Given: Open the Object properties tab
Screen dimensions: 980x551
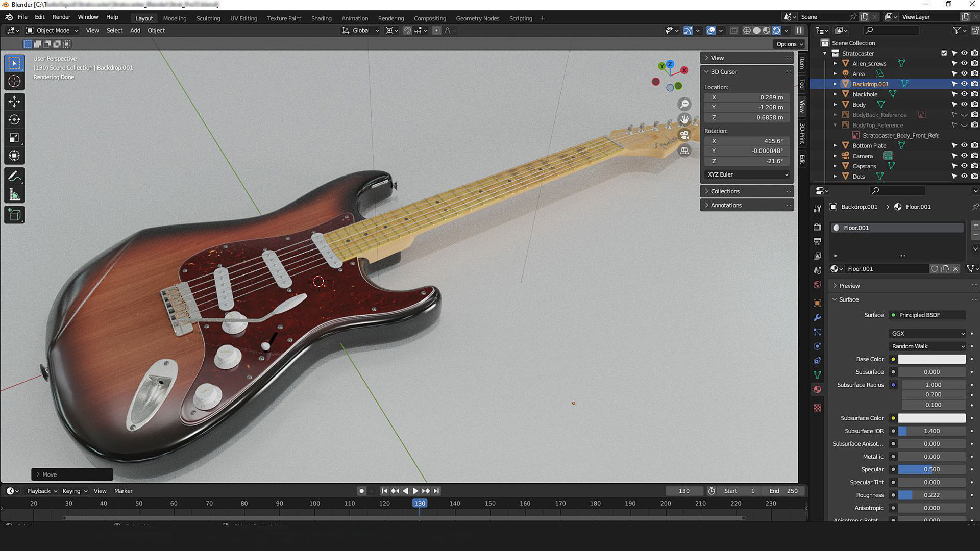Looking at the screenshot, I should coord(817,303).
